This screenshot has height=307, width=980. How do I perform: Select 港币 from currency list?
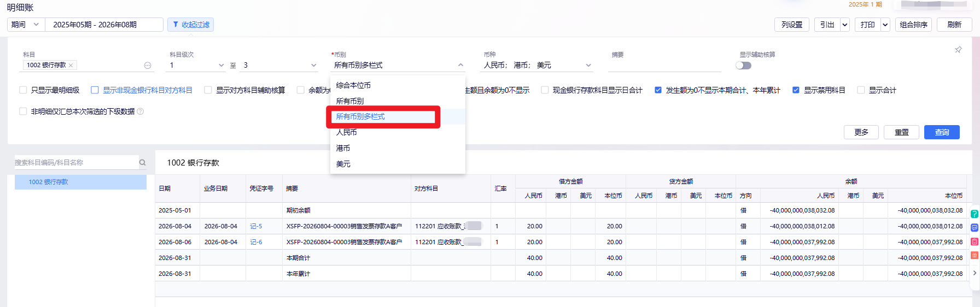(x=398, y=148)
